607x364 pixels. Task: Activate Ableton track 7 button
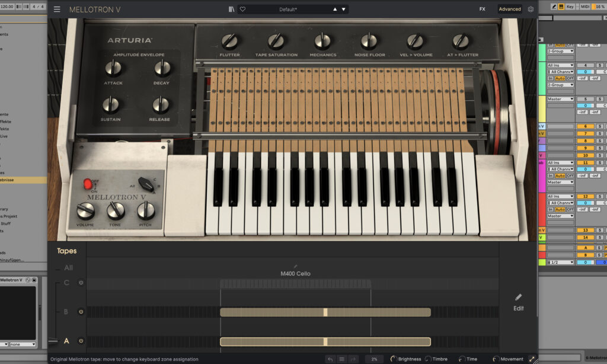coord(585,133)
